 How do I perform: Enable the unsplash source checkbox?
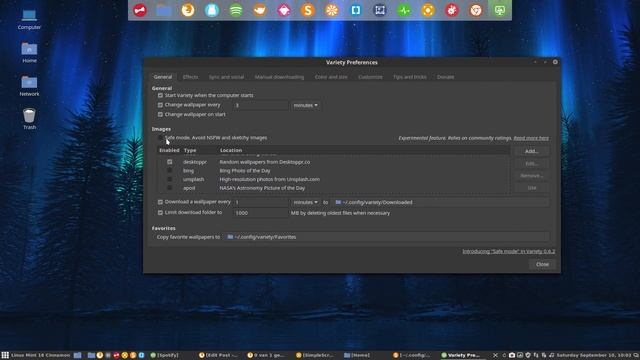click(x=169, y=179)
